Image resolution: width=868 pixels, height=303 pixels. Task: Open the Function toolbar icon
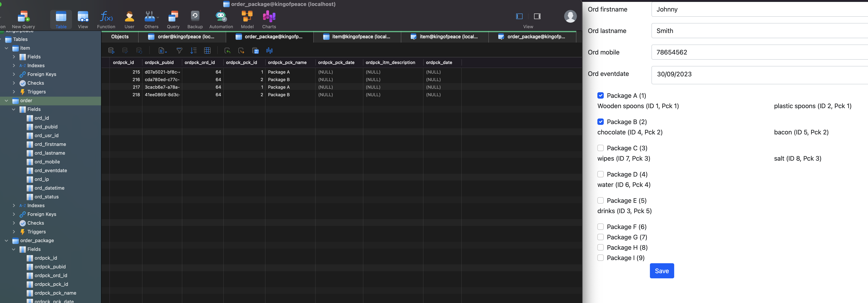(x=106, y=19)
